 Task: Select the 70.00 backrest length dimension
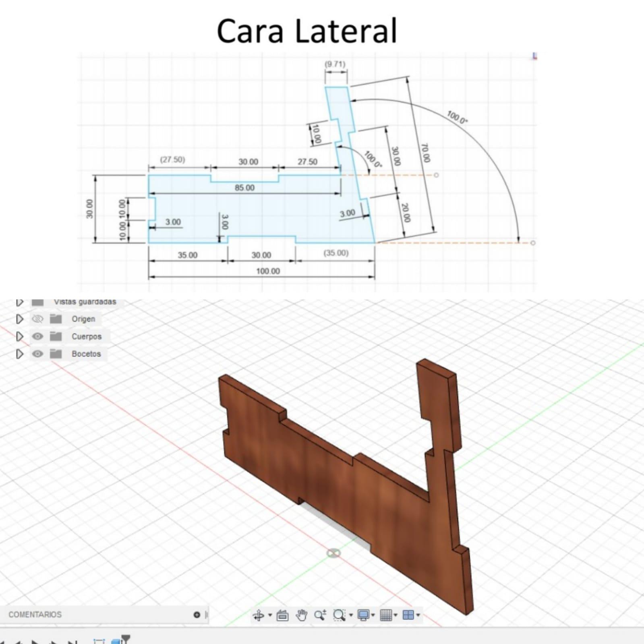[425, 153]
